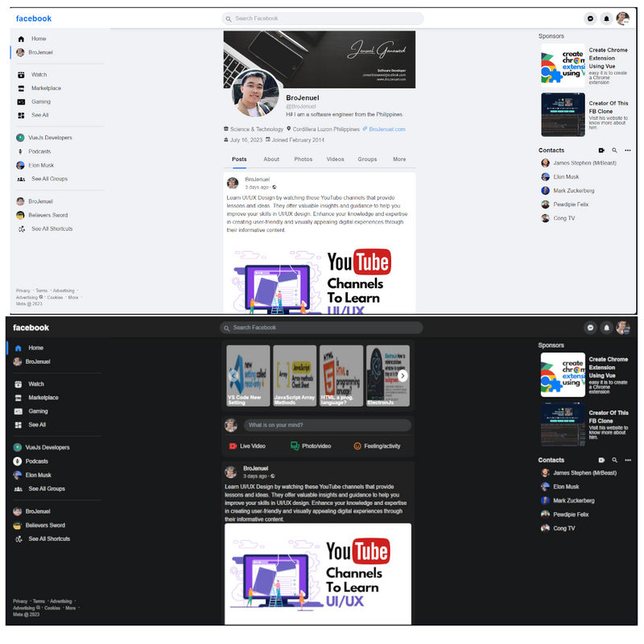Select Cong TV contact in dark panel
Screen dimensions: 644x644
tap(558, 529)
